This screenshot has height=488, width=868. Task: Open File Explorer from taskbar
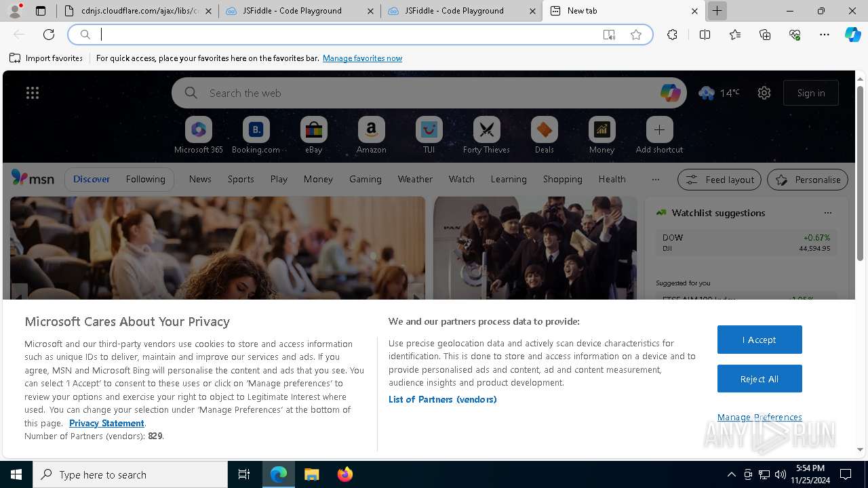click(311, 474)
